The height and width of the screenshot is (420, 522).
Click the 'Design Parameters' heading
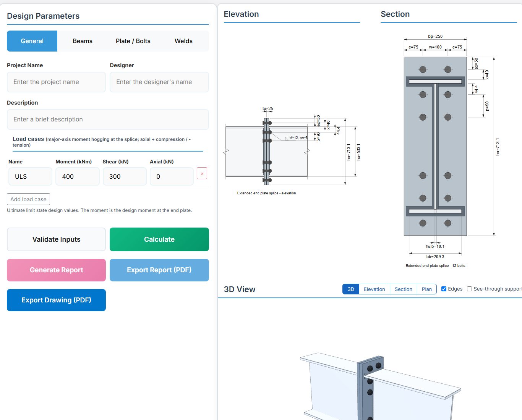pos(43,16)
